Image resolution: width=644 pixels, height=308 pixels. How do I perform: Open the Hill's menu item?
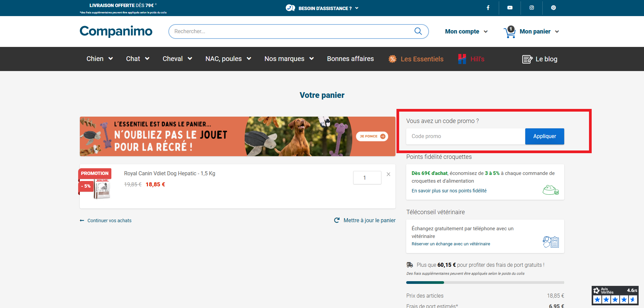(477, 59)
